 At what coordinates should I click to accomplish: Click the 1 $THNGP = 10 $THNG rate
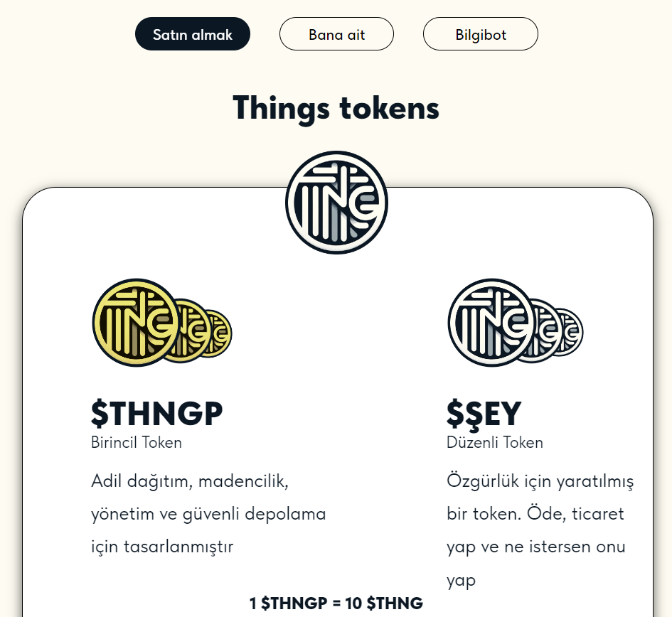[x=336, y=603]
